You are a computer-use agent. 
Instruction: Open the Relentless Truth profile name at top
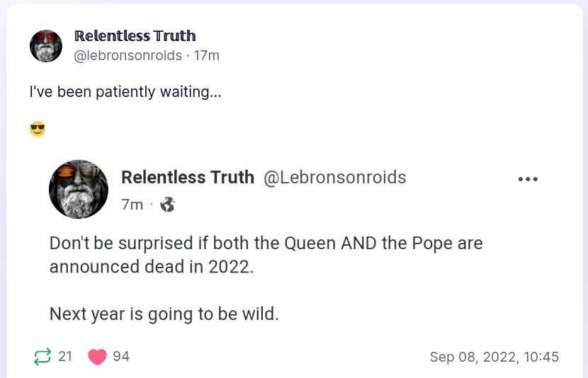135,35
